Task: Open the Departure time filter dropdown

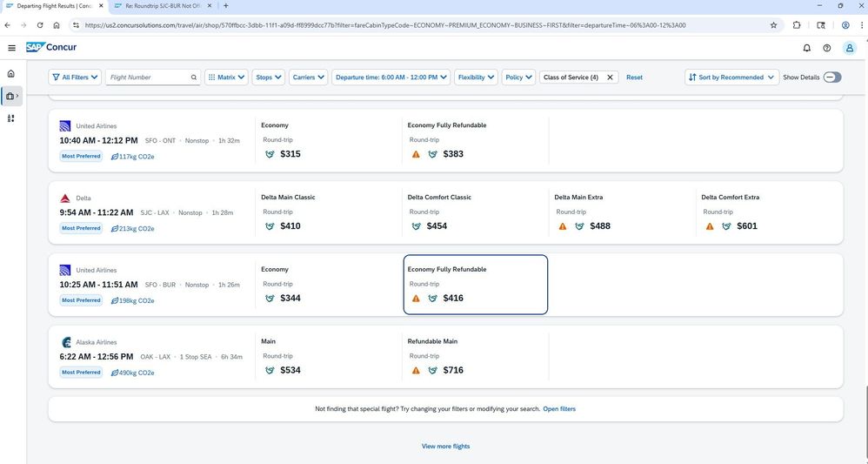Action: (x=391, y=77)
